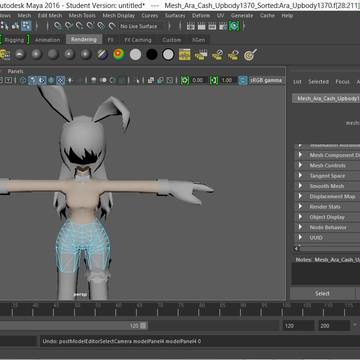
Task: Click the No Live Surface field
Action: point(139,26)
